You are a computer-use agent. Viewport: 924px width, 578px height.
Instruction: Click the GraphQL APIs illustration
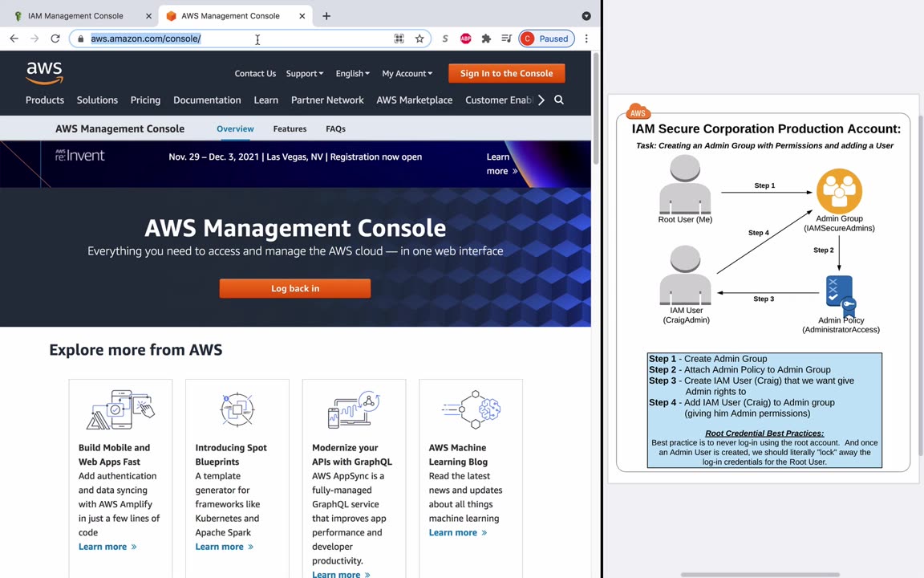click(354, 409)
